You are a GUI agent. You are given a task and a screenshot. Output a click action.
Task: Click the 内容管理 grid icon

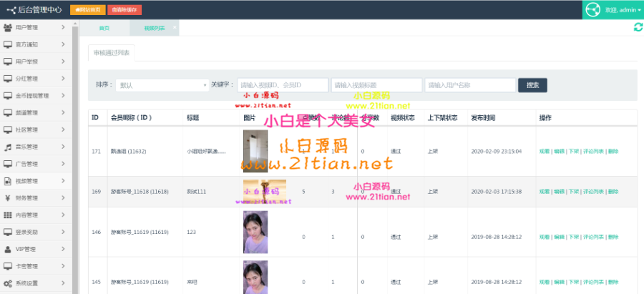point(8,215)
